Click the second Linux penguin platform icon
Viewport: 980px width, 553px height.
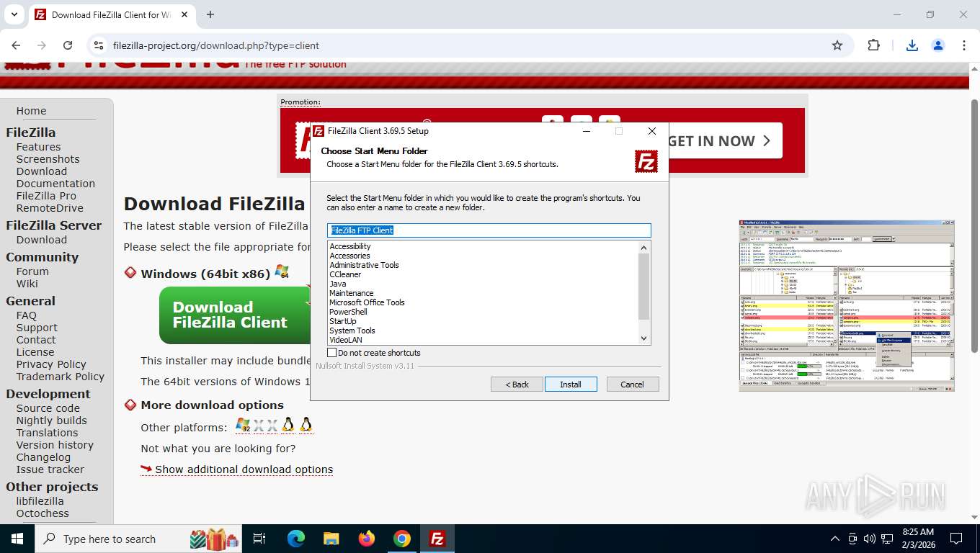[306, 425]
